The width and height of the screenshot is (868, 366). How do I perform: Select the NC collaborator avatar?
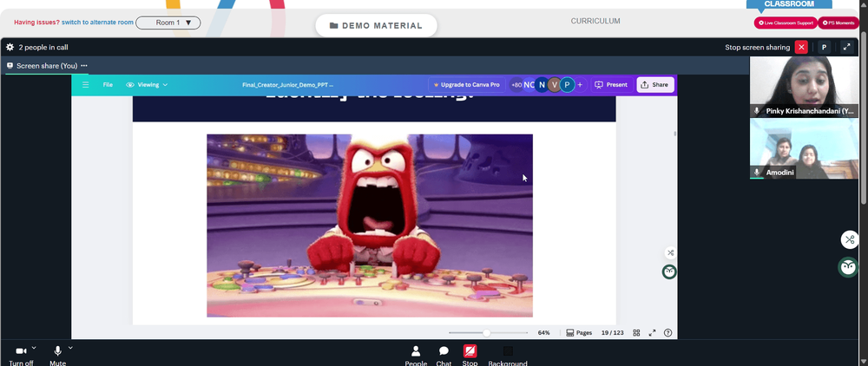pyautogui.click(x=529, y=85)
